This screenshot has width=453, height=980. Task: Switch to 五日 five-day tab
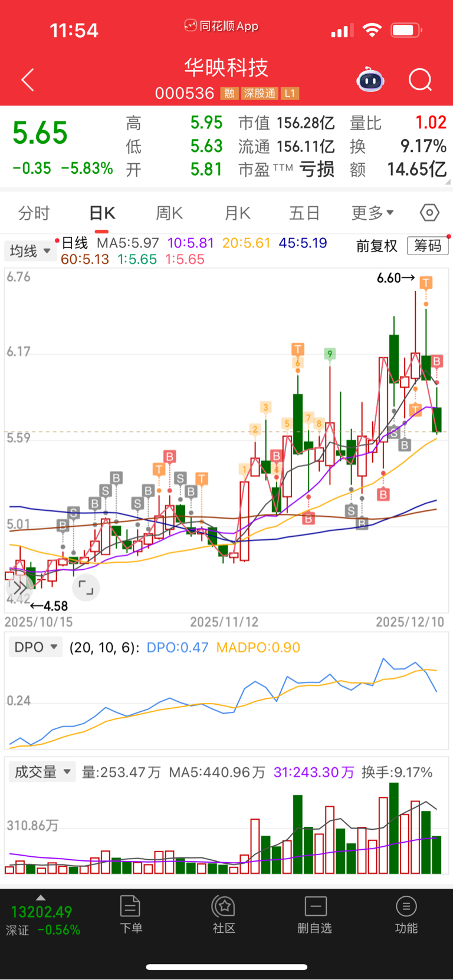(304, 213)
